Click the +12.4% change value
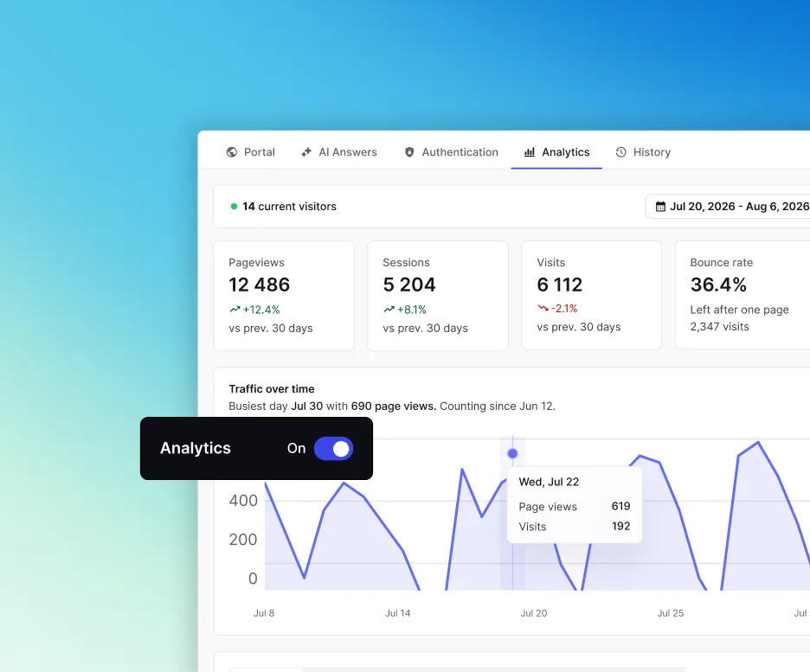810x672 pixels. click(261, 310)
